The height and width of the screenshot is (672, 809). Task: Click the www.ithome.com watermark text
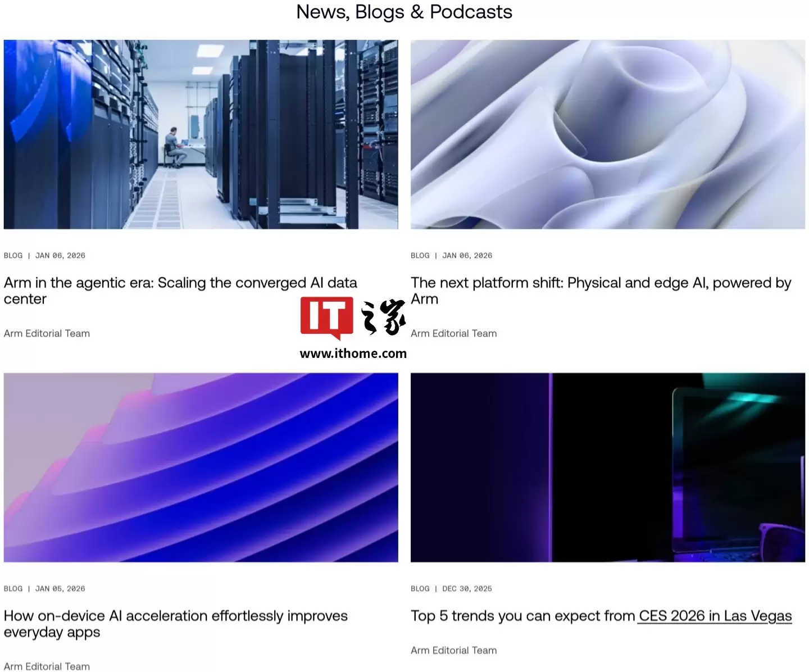click(x=353, y=353)
